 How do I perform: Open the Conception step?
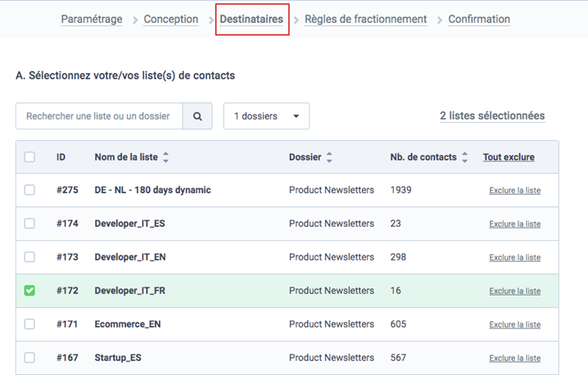tap(170, 19)
